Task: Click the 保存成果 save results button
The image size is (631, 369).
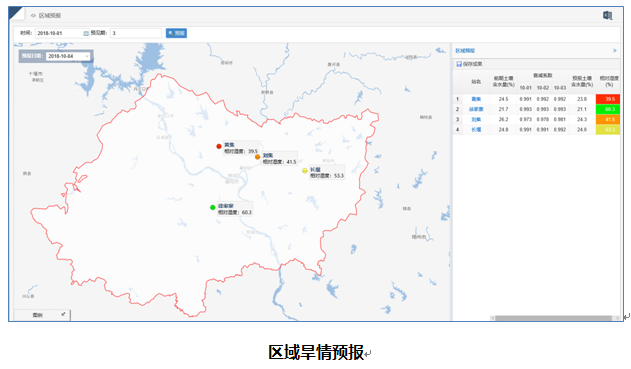Action: [x=469, y=64]
